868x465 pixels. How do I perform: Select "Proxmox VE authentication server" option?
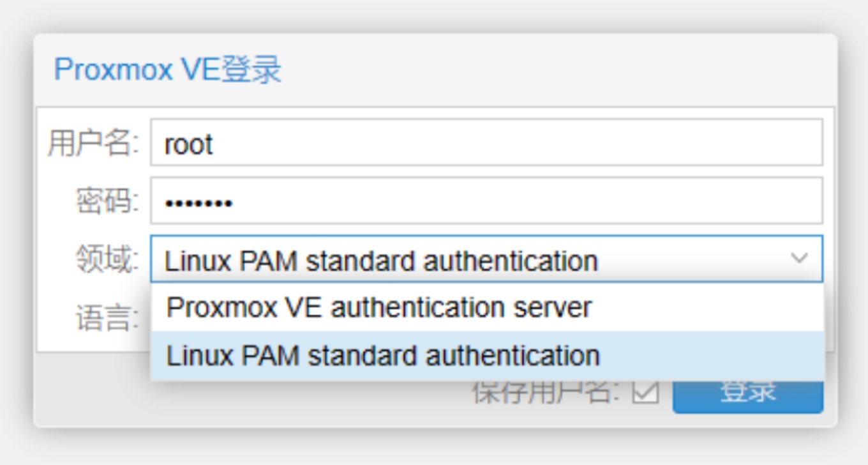pos(379,308)
